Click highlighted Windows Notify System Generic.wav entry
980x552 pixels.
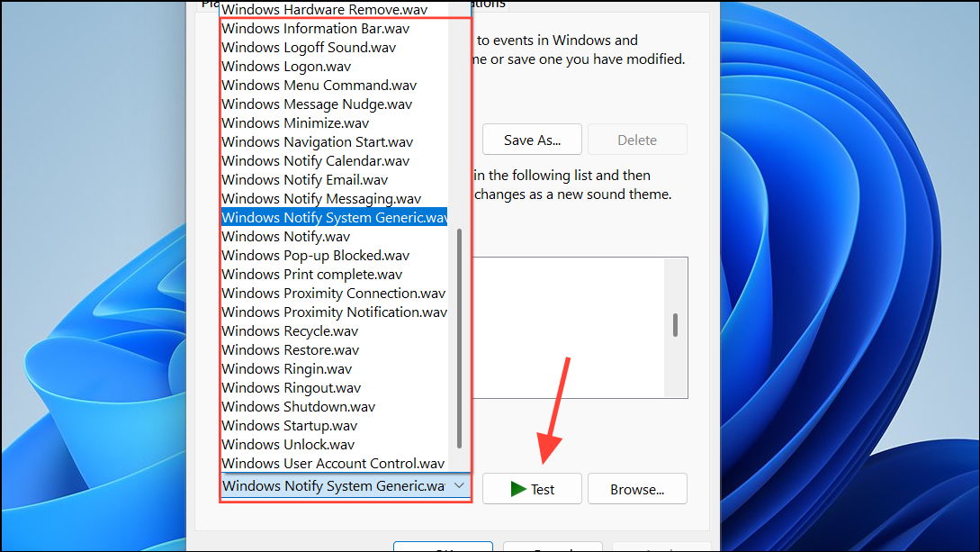pos(335,218)
